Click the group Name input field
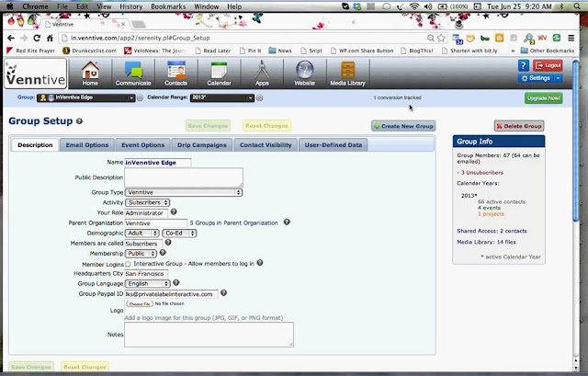588x376 pixels. pyautogui.click(x=158, y=163)
